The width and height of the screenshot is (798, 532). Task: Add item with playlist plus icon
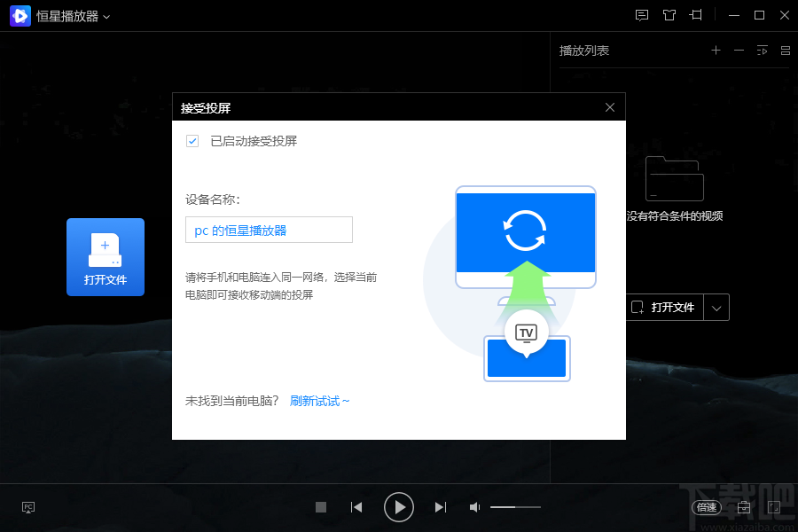(716, 51)
